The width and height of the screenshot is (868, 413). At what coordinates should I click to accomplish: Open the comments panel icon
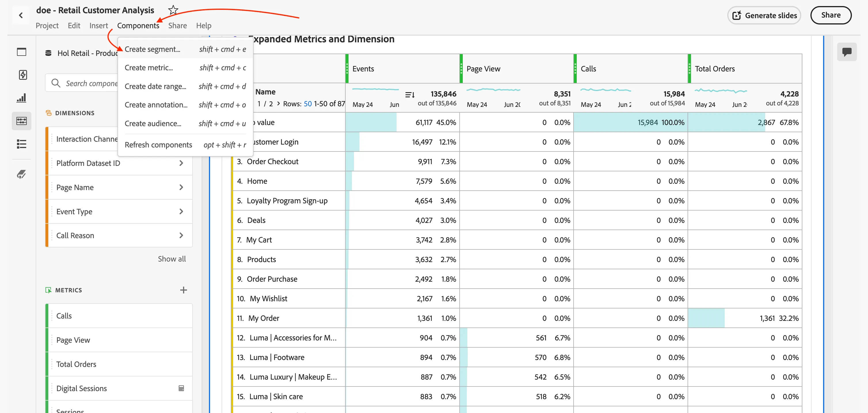coord(846,52)
